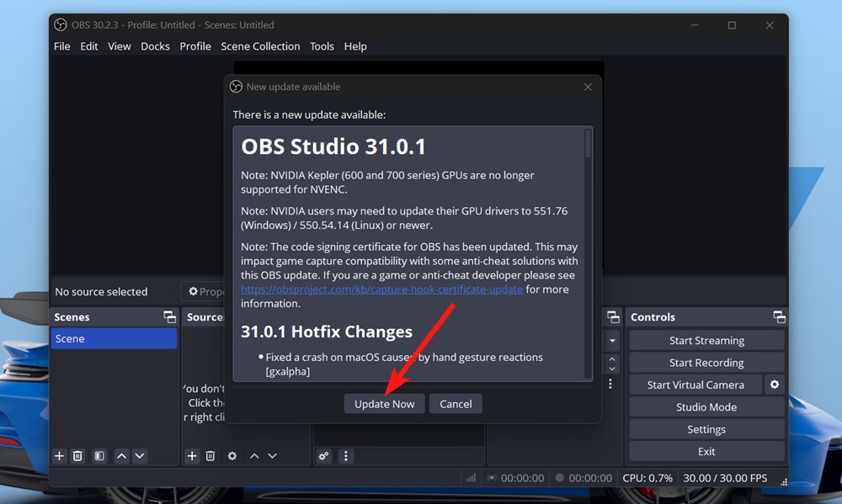Screen dimensions: 842x504
Task: Expand the audio mixer up chevron
Action: pos(612,358)
